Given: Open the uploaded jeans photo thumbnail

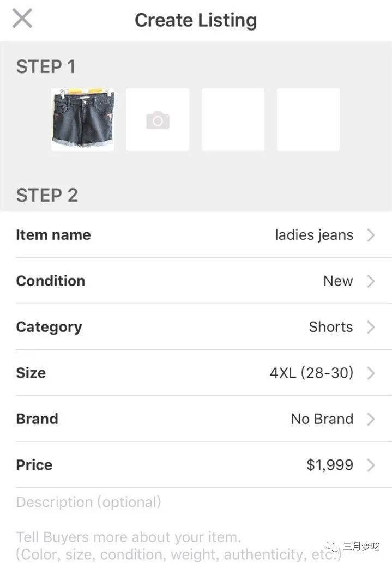Looking at the screenshot, I should [x=82, y=119].
